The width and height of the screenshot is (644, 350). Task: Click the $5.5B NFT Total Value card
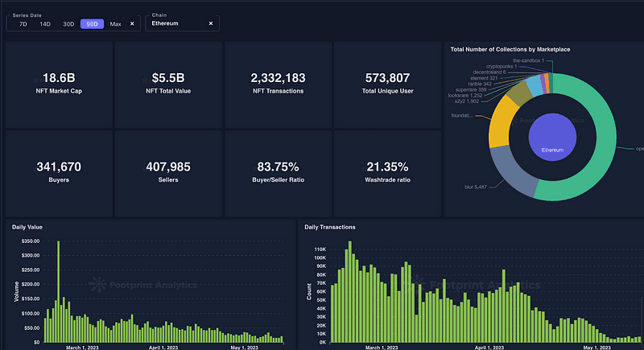pyautogui.click(x=168, y=85)
